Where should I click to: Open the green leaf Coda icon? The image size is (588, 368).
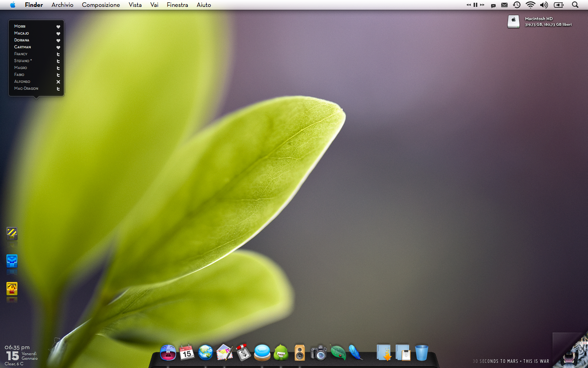pyautogui.click(x=338, y=353)
